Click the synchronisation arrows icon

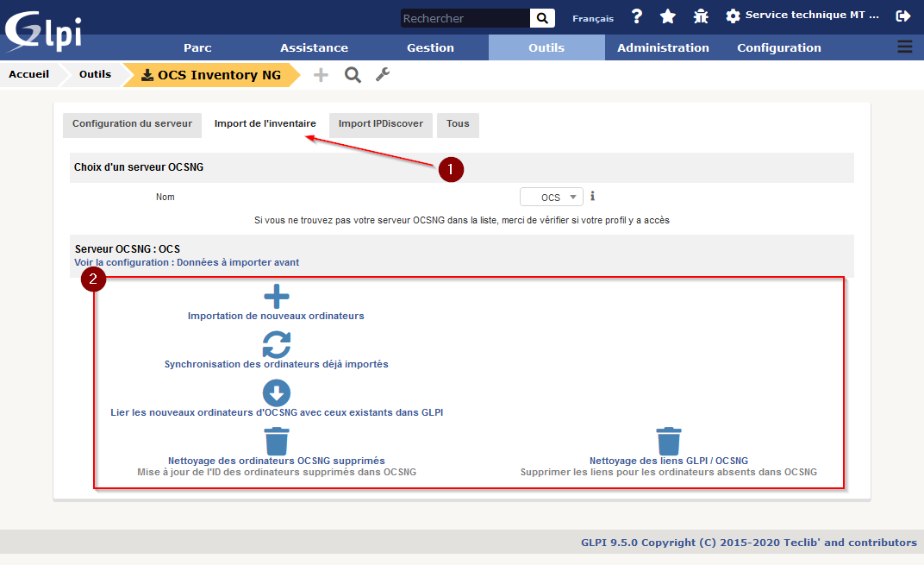pyautogui.click(x=276, y=344)
